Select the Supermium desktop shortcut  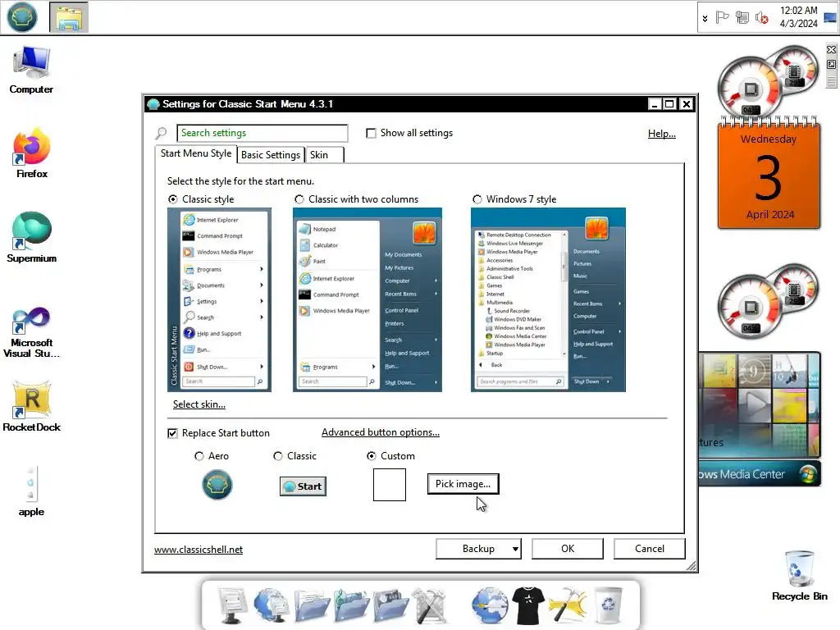[32, 237]
